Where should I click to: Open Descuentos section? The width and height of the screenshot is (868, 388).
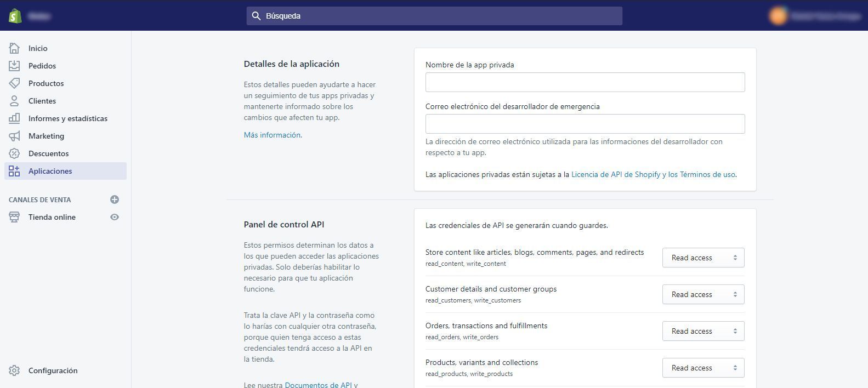(65, 153)
